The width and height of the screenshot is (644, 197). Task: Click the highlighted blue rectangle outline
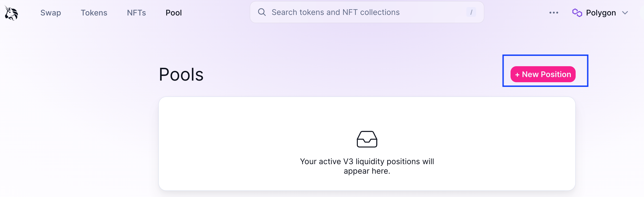[x=545, y=56]
